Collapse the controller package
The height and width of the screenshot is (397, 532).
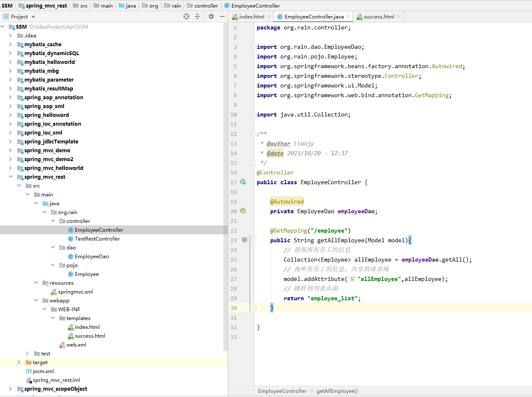[53, 221]
